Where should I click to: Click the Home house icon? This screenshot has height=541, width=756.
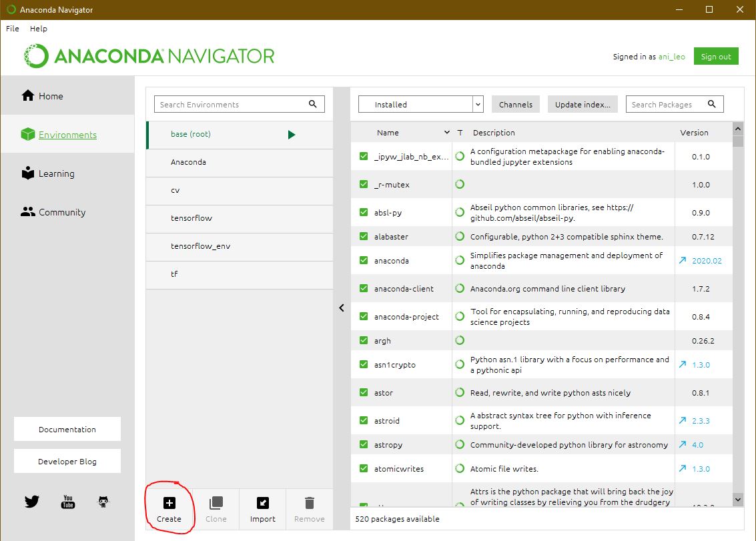[x=28, y=95]
